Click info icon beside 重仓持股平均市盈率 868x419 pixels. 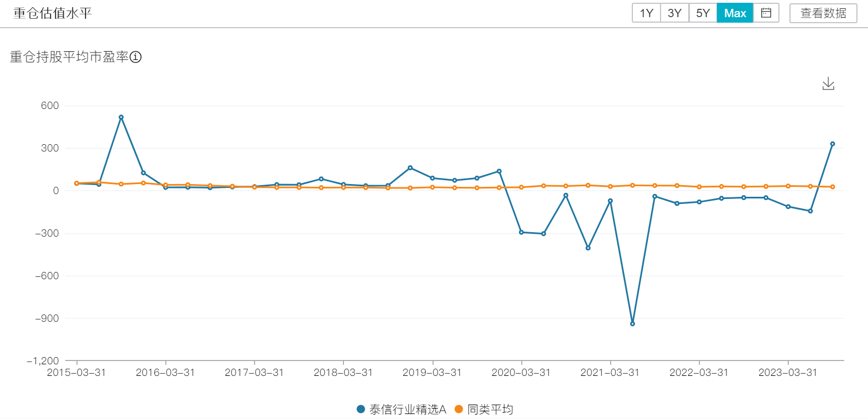[136, 57]
